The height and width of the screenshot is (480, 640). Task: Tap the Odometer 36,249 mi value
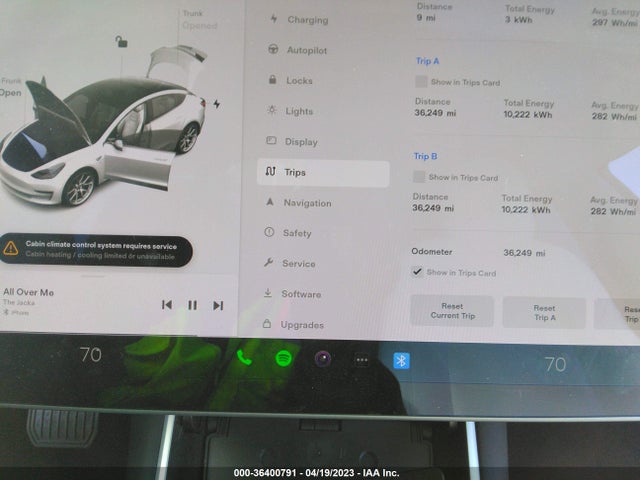coord(524,253)
